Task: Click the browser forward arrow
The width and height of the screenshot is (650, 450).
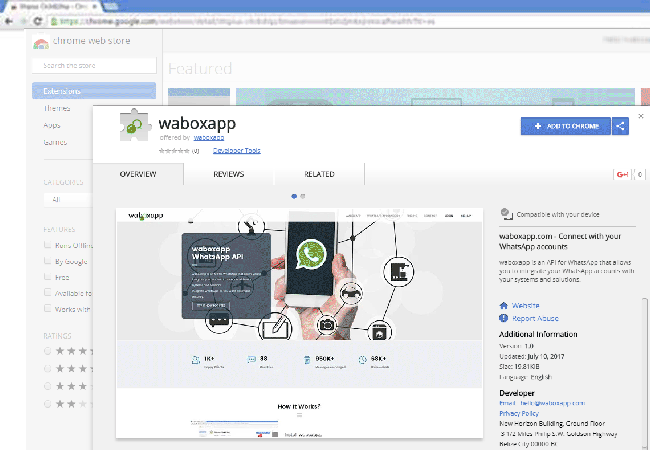Action: [x=24, y=21]
